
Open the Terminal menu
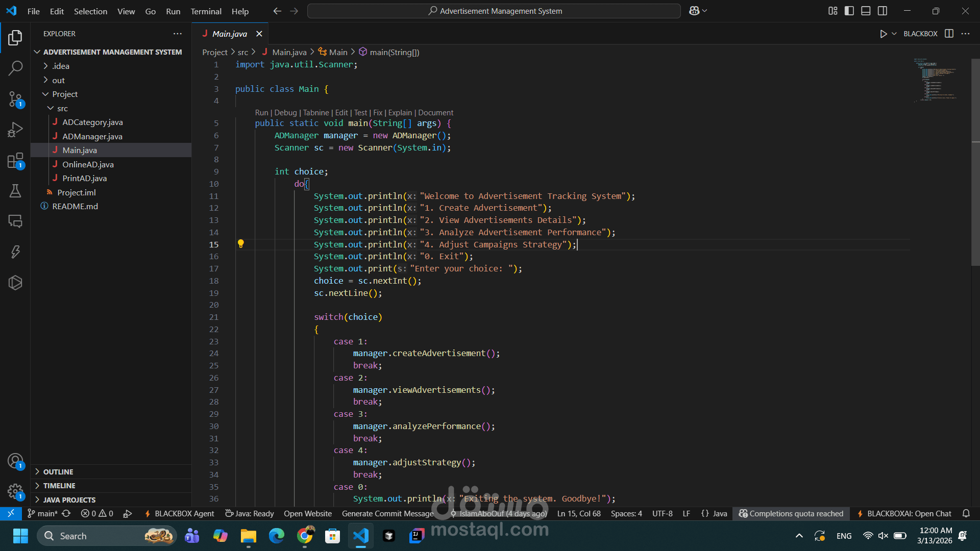[206, 11]
